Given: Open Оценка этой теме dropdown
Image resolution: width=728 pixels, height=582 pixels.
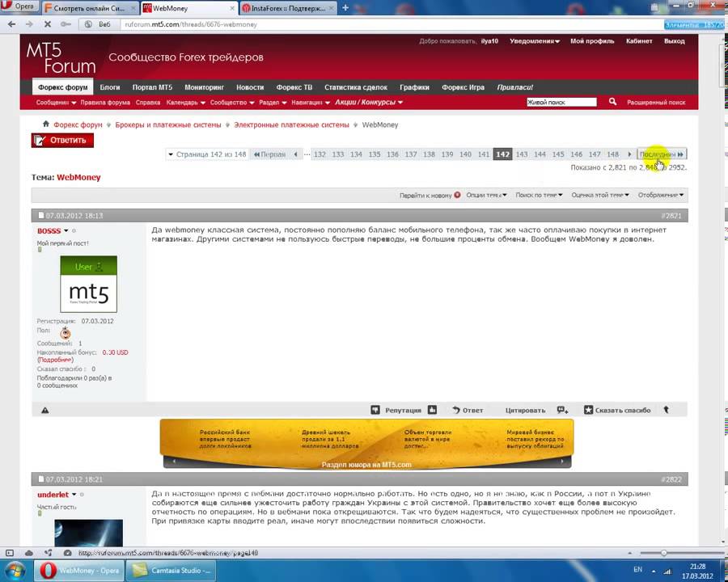Looking at the screenshot, I should pyautogui.click(x=600, y=195).
